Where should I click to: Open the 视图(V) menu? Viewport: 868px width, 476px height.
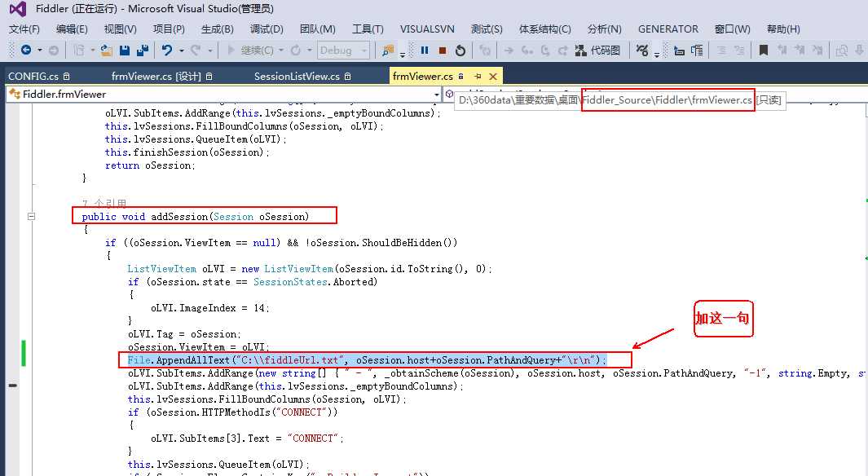pos(120,29)
